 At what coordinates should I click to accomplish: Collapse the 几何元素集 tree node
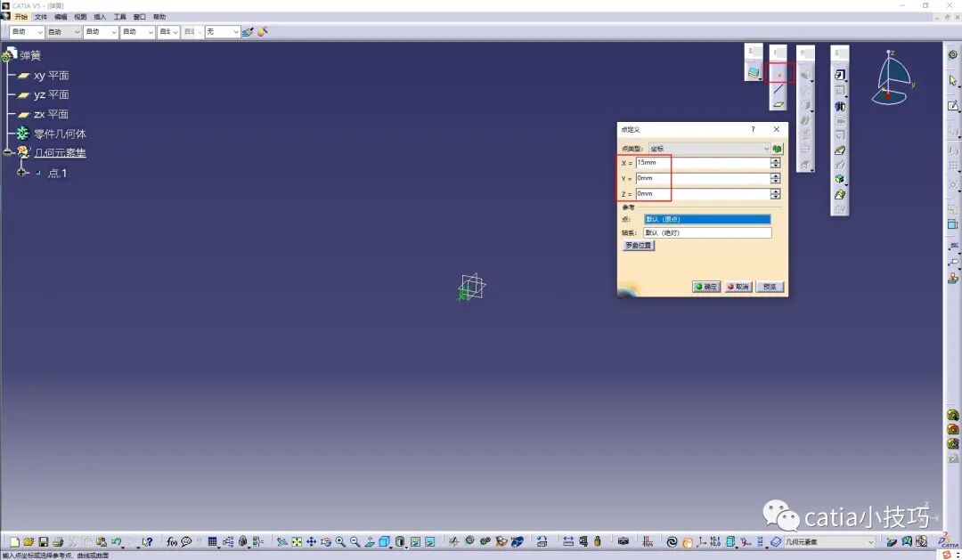tap(7, 152)
